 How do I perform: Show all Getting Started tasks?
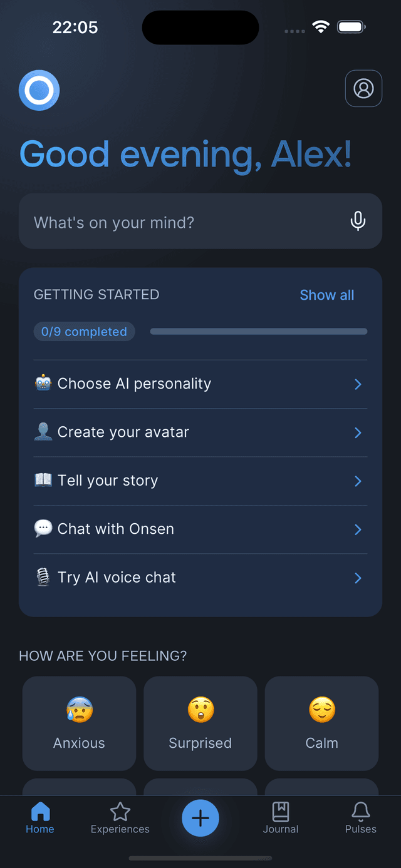[326, 295]
